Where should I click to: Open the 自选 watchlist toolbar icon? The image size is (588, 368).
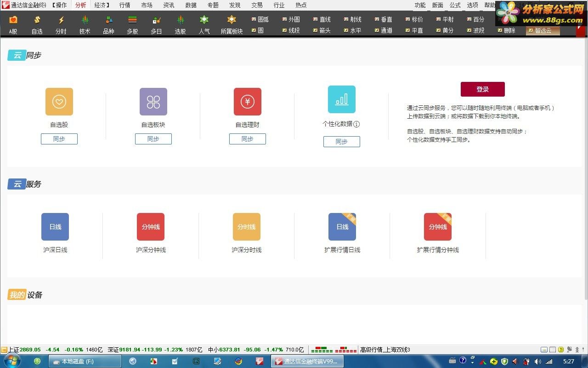pos(37,25)
